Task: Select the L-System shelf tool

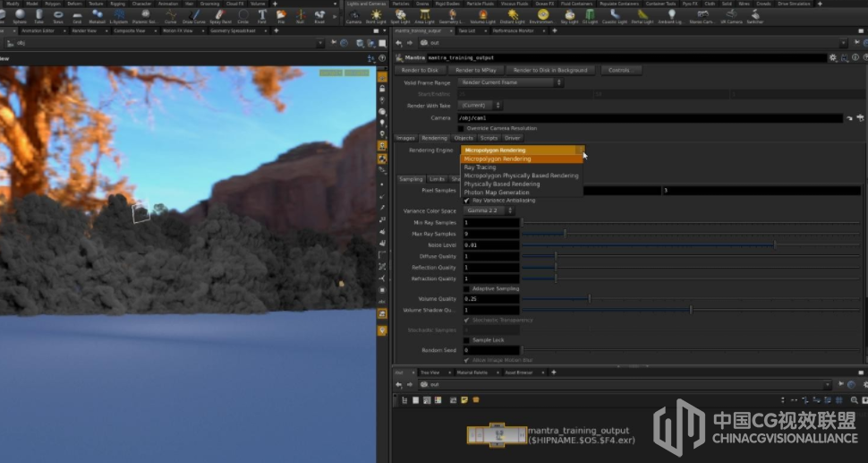Action: 118,16
